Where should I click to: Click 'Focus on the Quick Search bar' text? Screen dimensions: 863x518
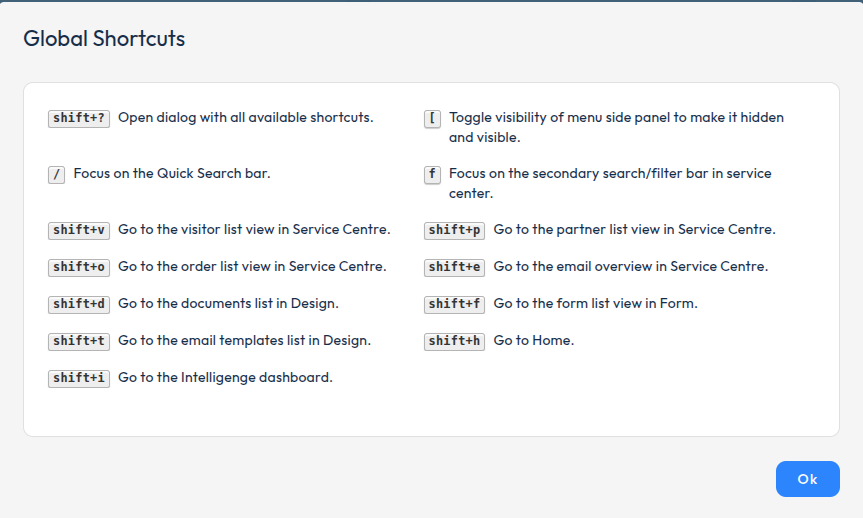pos(172,173)
